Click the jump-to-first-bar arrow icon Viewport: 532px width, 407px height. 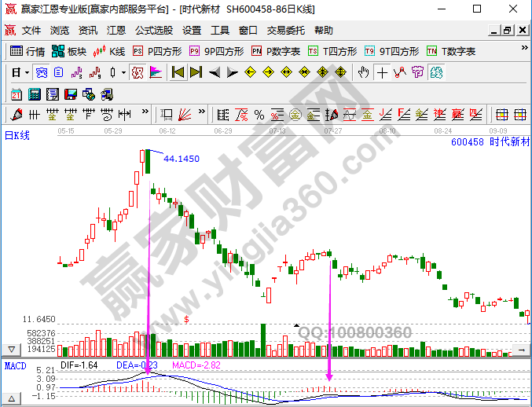(x=178, y=72)
